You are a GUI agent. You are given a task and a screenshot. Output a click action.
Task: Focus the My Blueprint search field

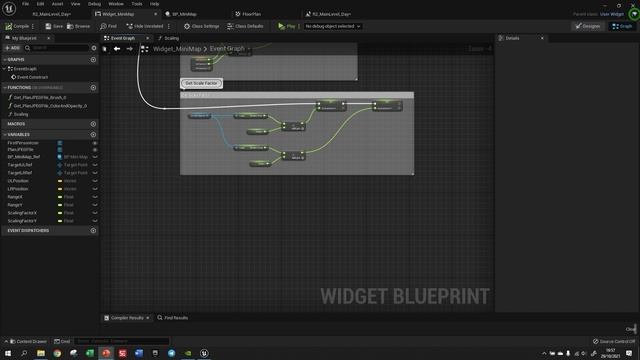57,48
